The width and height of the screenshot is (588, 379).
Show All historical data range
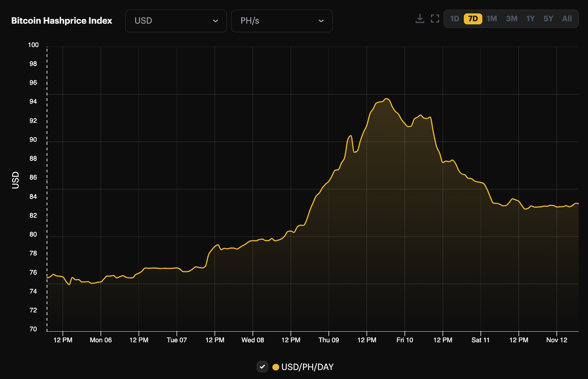[567, 19]
